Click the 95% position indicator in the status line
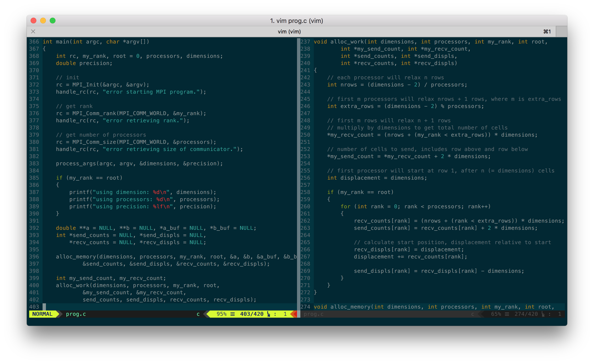 point(221,314)
